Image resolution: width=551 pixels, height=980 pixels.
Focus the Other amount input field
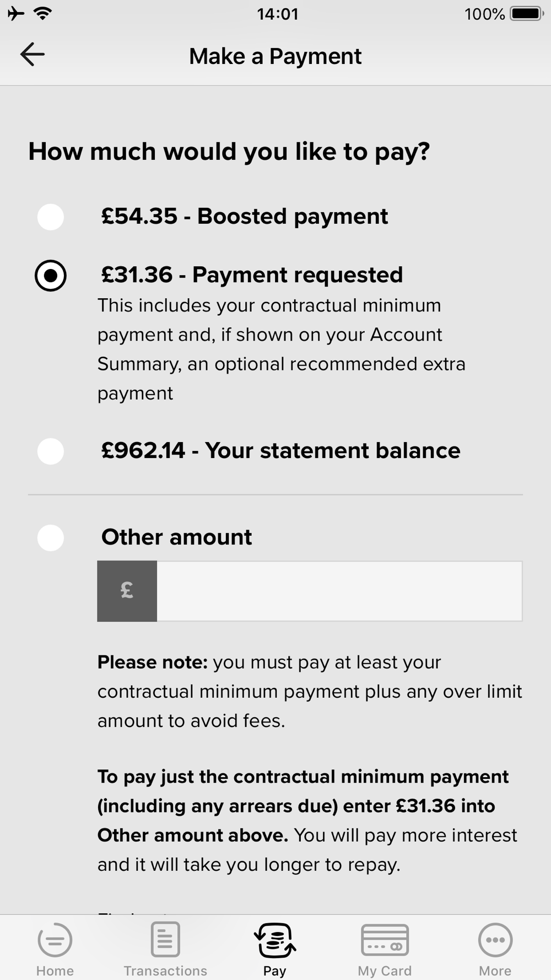click(339, 591)
